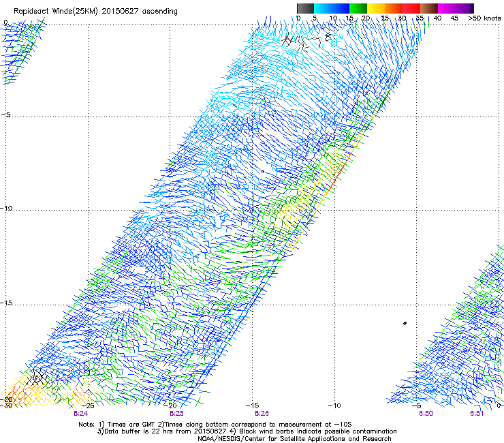Click the longitude axis label '-10'
Screen dimensions: 504x443
click(334, 406)
